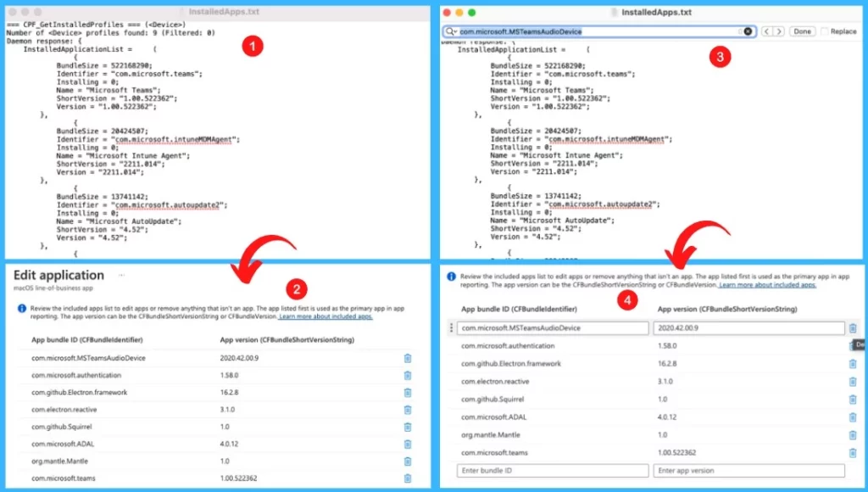The image size is (868, 492).
Task: Click App bundle ID header in Edit application panel
Action: 87,339
